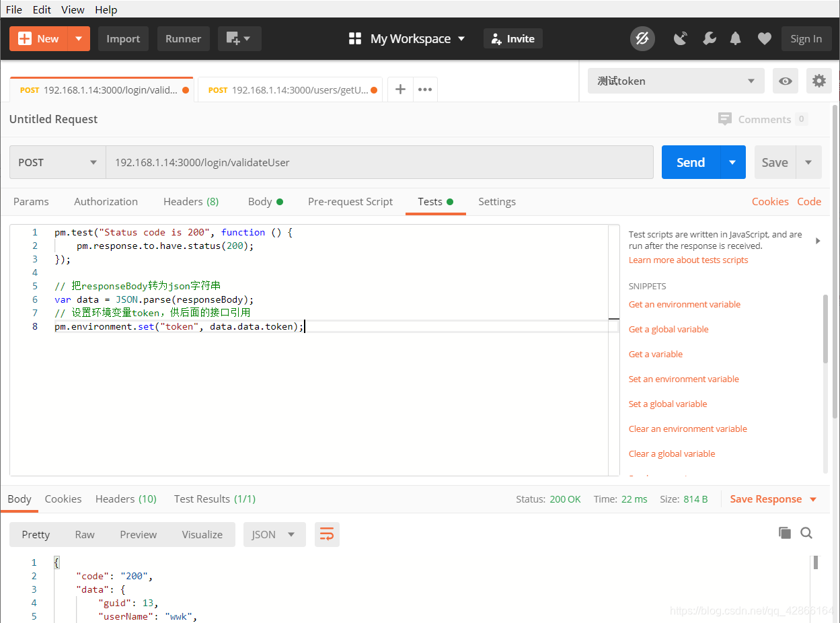This screenshot has height=623, width=840.
Task: Search within the response body
Action: (806, 533)
